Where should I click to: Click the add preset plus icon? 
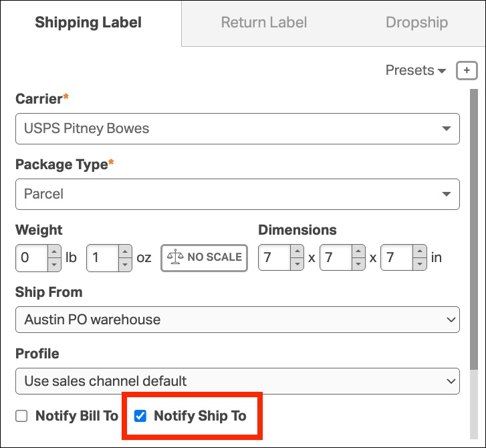point(467,70)
